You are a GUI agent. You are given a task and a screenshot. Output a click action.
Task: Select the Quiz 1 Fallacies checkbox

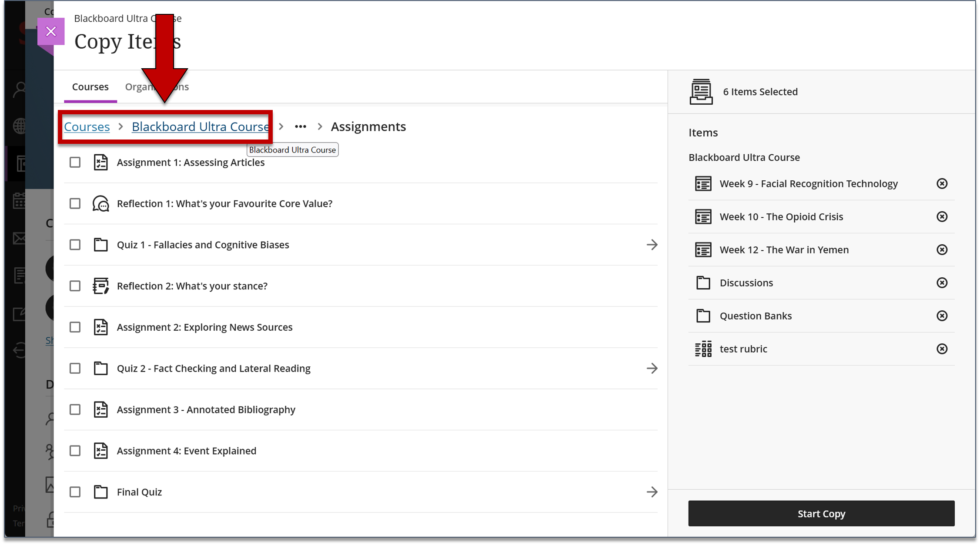(x=75, y=245)
